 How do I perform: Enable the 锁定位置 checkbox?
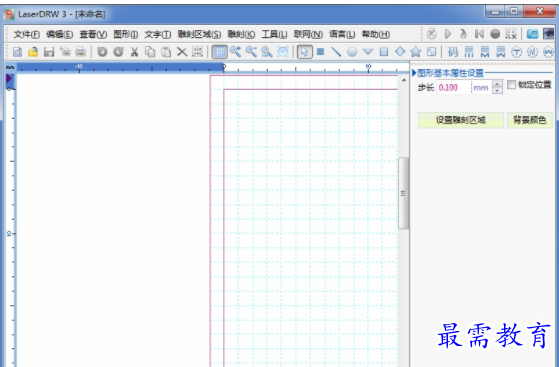coord(512,85)
